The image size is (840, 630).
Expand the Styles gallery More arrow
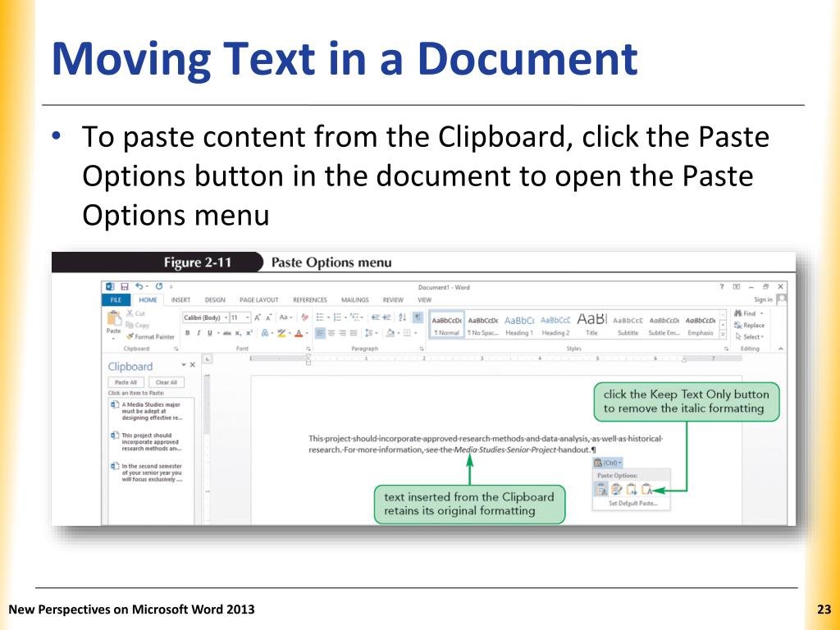tap(723, 335)
